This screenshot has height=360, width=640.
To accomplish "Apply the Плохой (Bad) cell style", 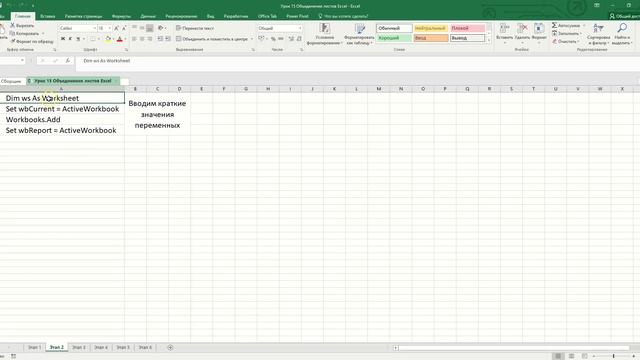I will pos(467,28).
